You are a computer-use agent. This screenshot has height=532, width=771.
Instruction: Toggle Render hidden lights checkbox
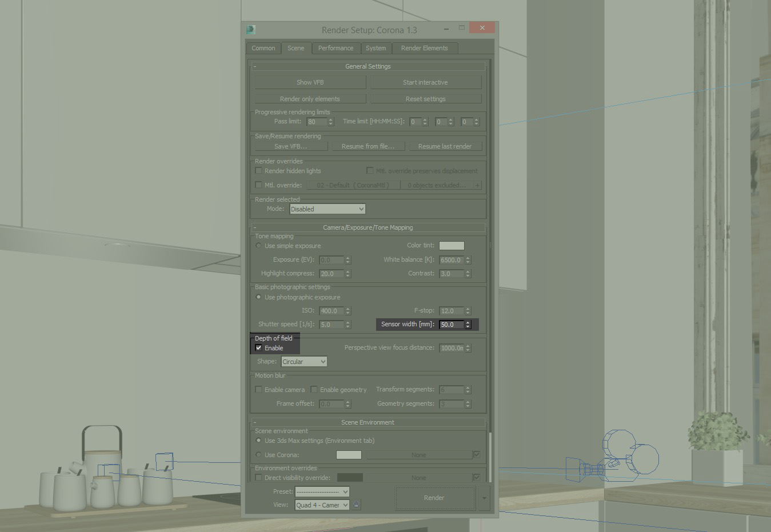tap(259, 171)
